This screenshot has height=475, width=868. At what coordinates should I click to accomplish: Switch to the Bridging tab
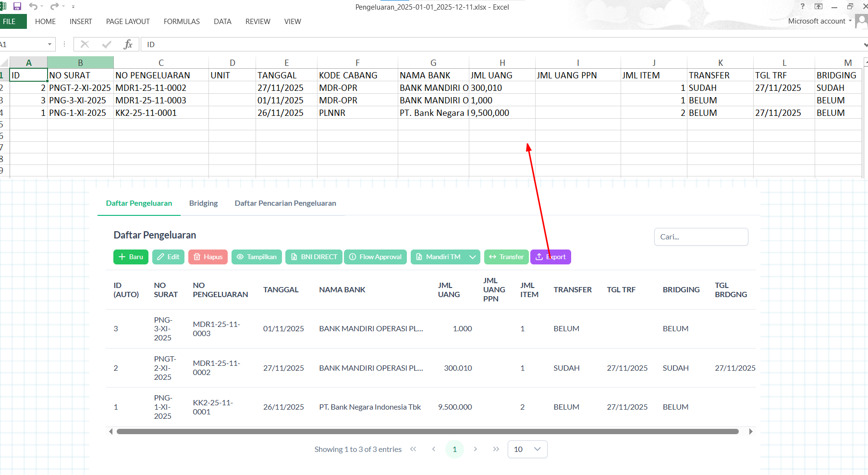(203, 203)
